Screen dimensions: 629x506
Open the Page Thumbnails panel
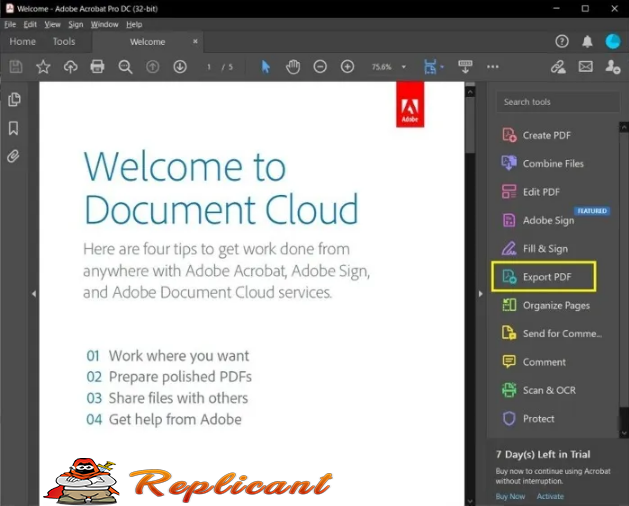(14, 100)
